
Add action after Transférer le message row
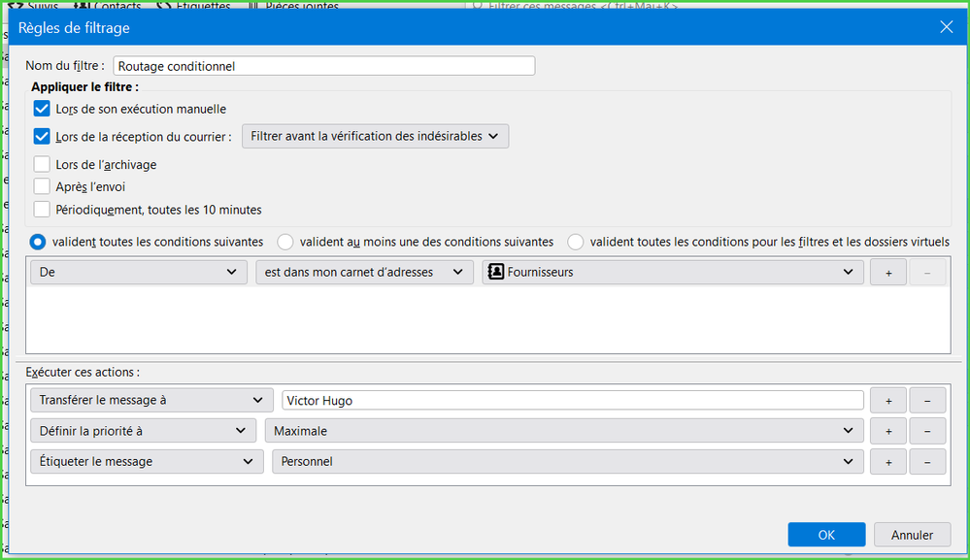pos(887,400)
